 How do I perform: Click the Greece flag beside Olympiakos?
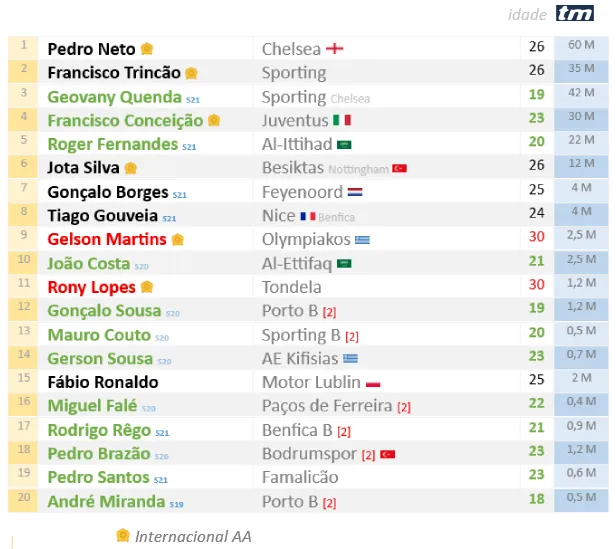click(362, 240)
